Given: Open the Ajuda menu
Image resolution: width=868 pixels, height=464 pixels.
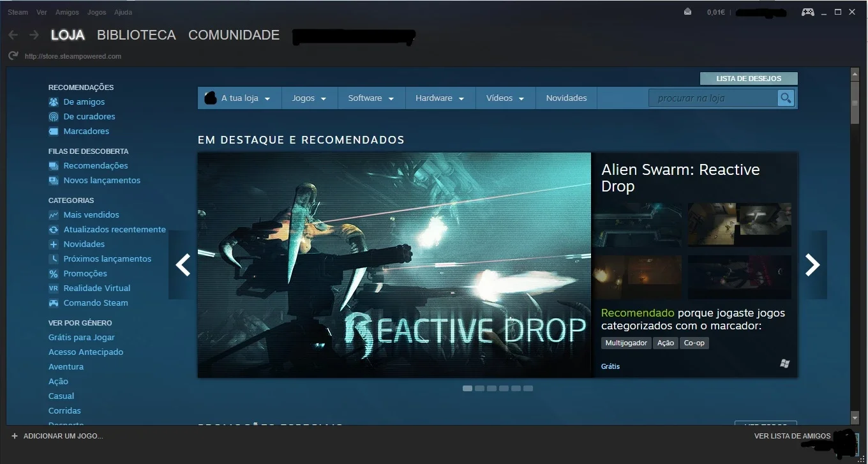Looking at the screenshot, I should click(123, 12).
